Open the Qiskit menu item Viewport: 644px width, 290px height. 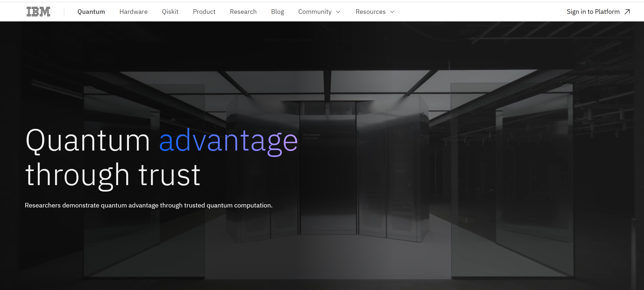pyautogui.click(x=170, y=12)
